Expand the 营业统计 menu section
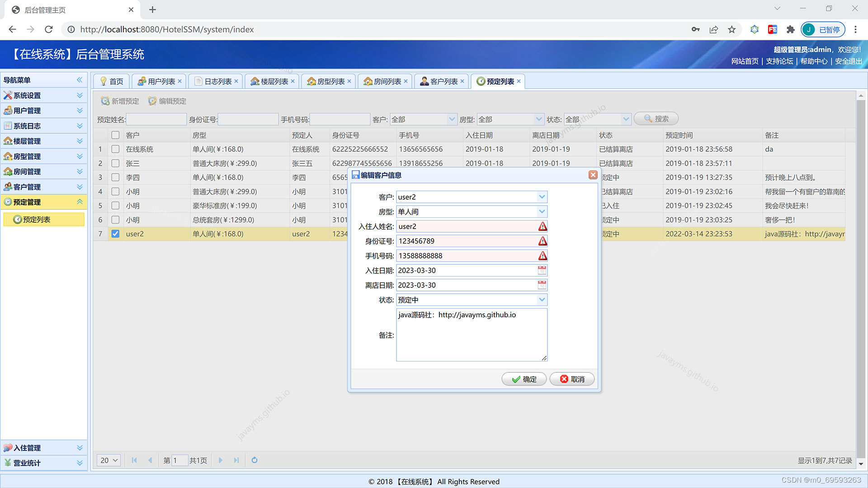This screenshot has width=868, height=488. (x=44, y=463)
